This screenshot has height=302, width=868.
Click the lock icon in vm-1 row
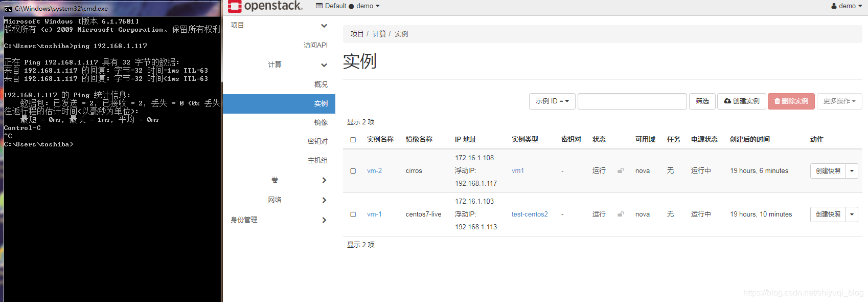click(621, 214)
